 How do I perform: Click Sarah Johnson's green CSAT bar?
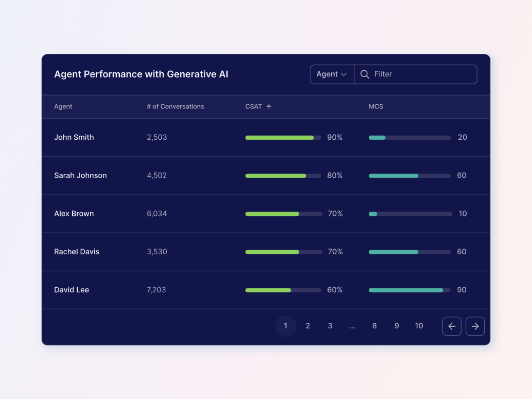coord(276,176)
